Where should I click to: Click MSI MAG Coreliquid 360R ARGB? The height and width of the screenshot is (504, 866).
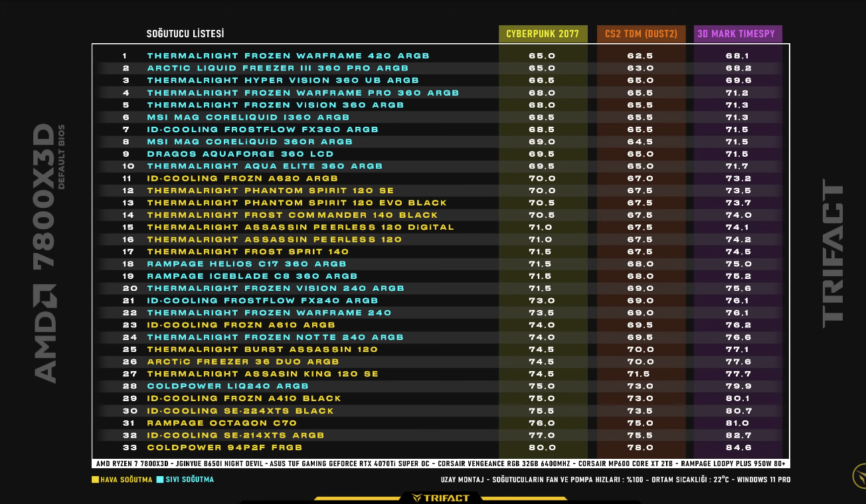pos(250,141)
